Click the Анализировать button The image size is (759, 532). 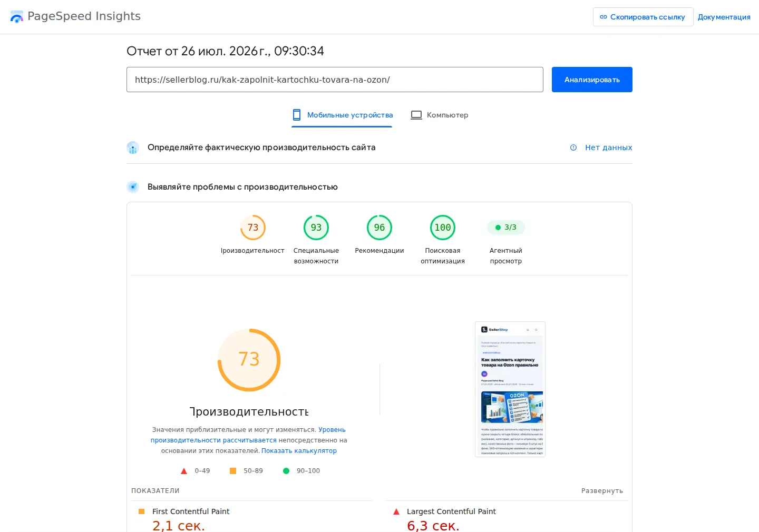pyautogui.click(x=592, y=80)
